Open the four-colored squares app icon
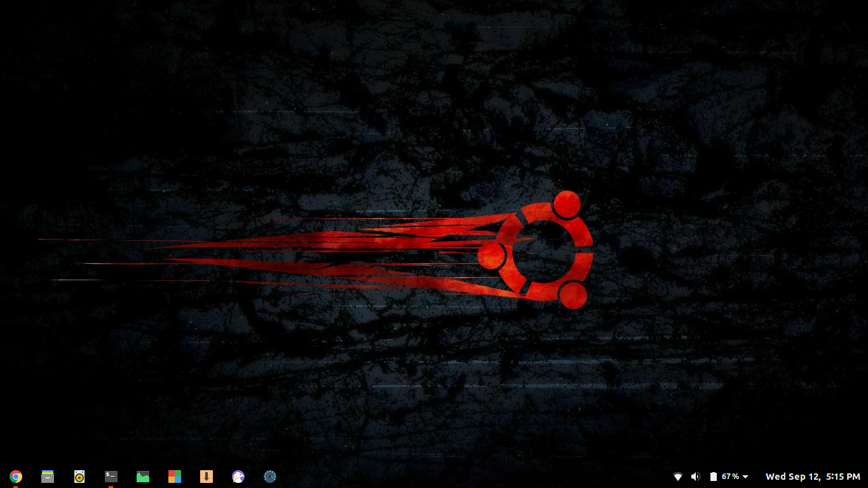Viewport: 868px width, 488px height. 175,477
